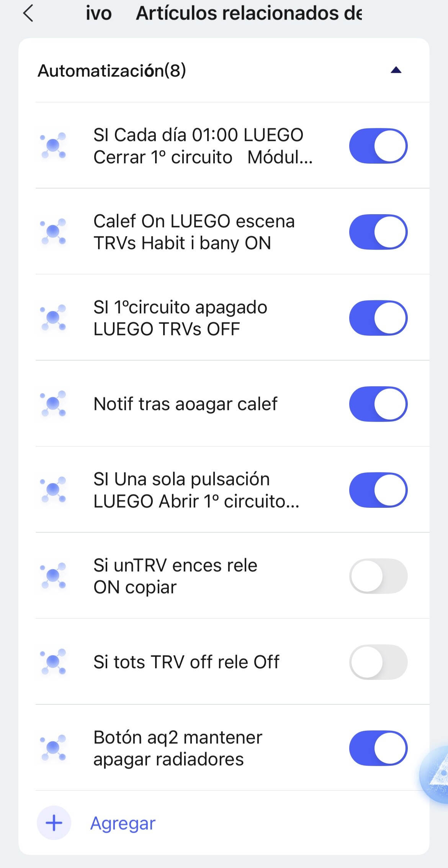Click icon beside 'SI Una sola pulsación'
This screenshot has height=868, width=448.
(x=53, y=490)
